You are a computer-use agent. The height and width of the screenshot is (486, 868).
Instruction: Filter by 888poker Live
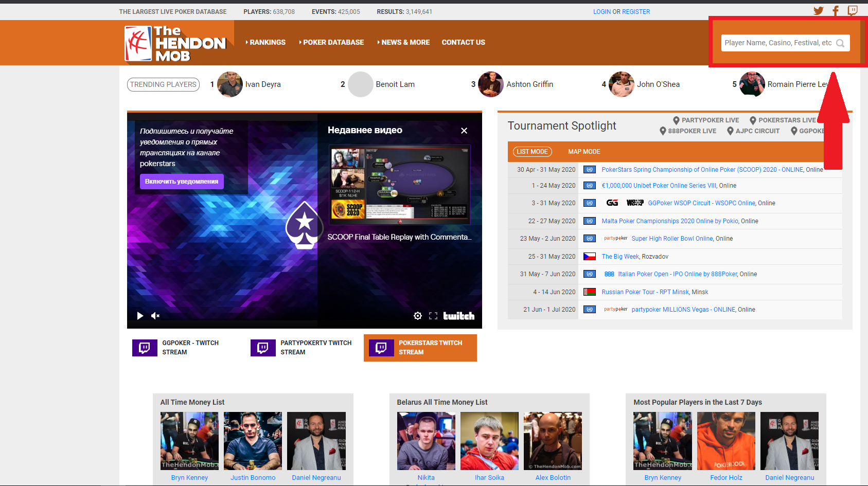688,131
